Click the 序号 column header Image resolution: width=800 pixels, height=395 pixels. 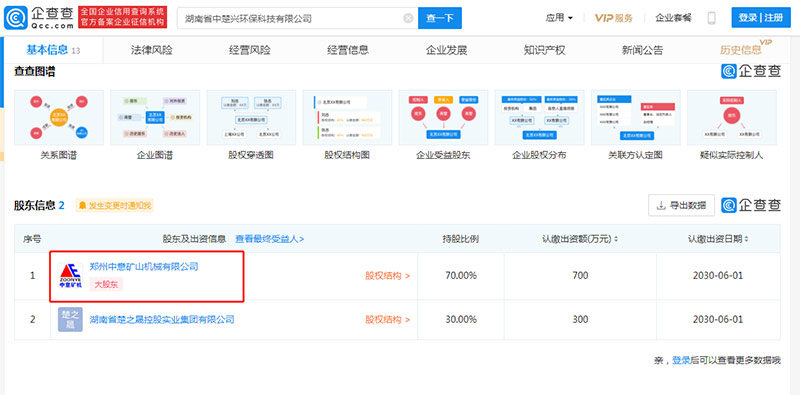[x=32, y=239]
